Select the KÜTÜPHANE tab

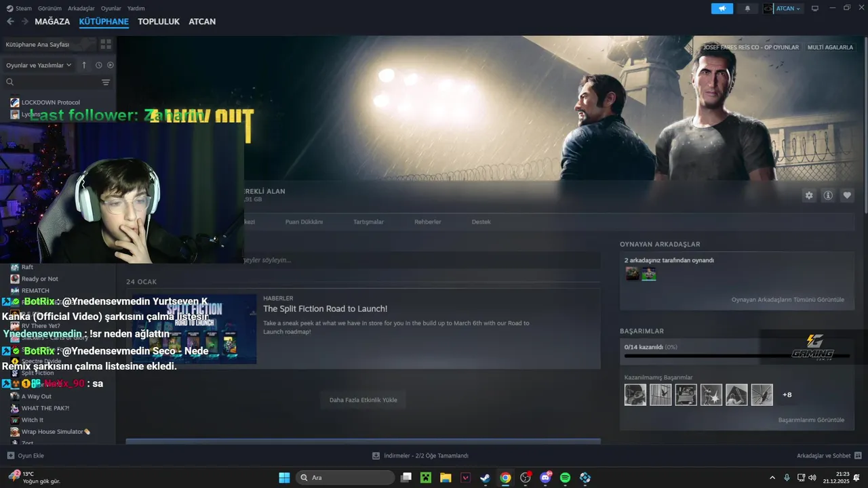104,22
